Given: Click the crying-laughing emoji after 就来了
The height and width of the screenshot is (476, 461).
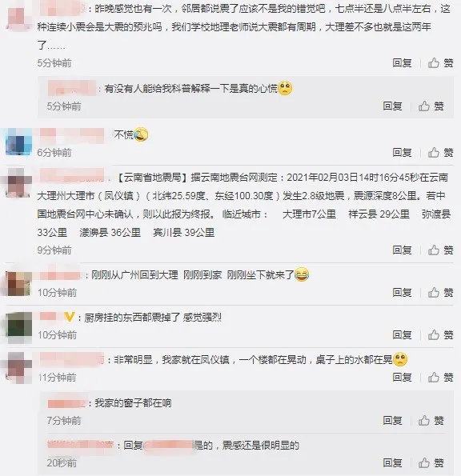Looking at the screenshot, I should click(302, 274).
